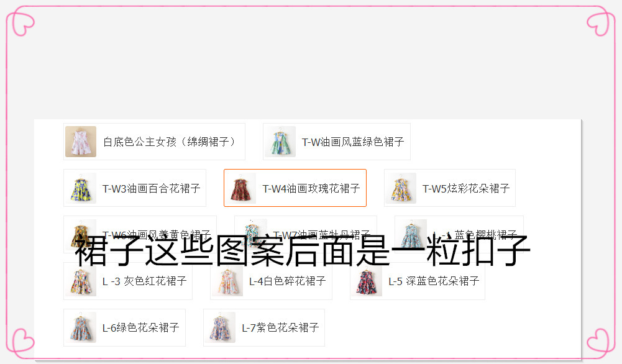The width and height of the screenshot is (622, 364).
Task: Pick the L-4白色碎花裙子 option
Action: pos(271,281)
